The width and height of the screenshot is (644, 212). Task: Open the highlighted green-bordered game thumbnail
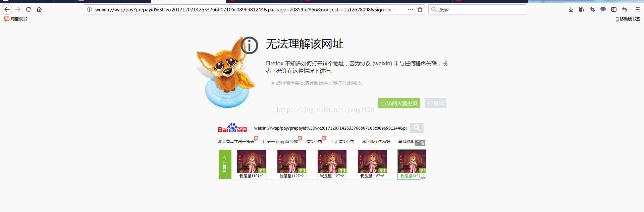coord(412,164)
